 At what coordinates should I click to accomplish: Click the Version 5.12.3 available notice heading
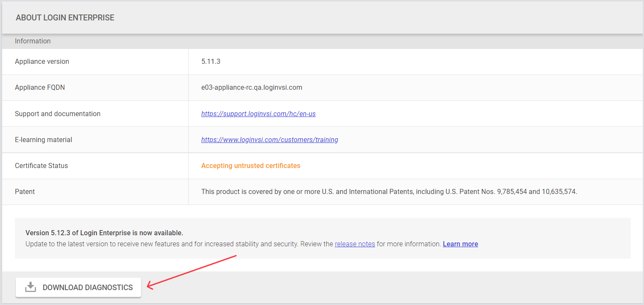105,233
